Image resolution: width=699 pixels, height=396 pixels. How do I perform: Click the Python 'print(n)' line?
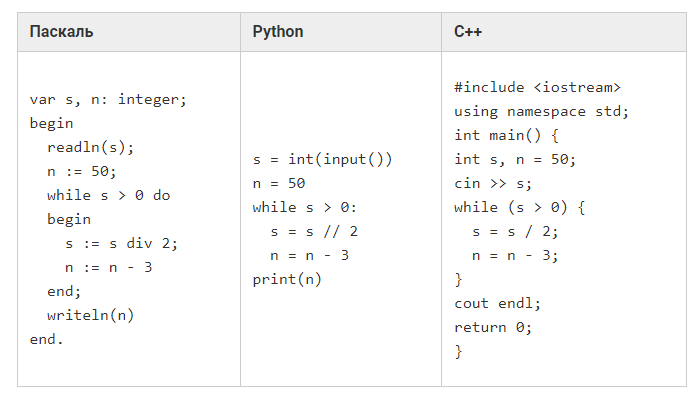click(x=287, y=280)
